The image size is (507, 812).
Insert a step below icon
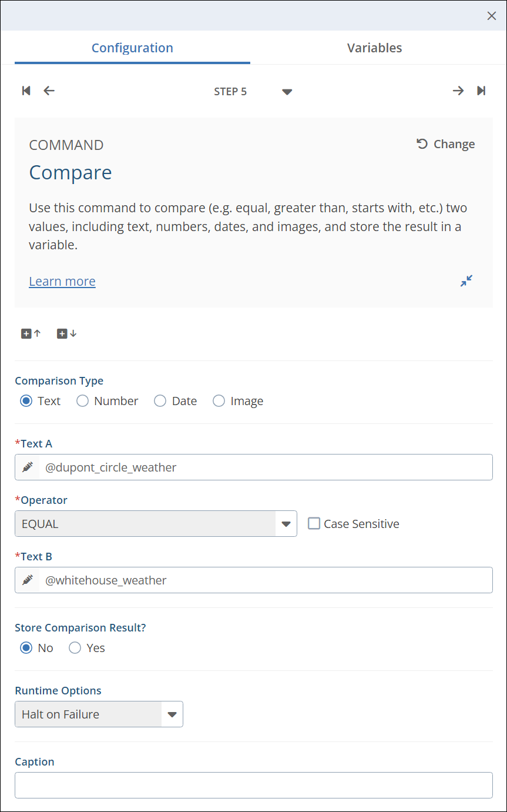point(66,333)
